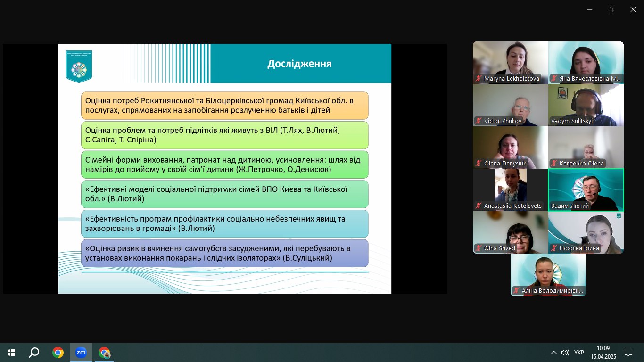644x362 pixels.
Task: Open the Chrome icon left of Zoom
Action: [58, 352]
